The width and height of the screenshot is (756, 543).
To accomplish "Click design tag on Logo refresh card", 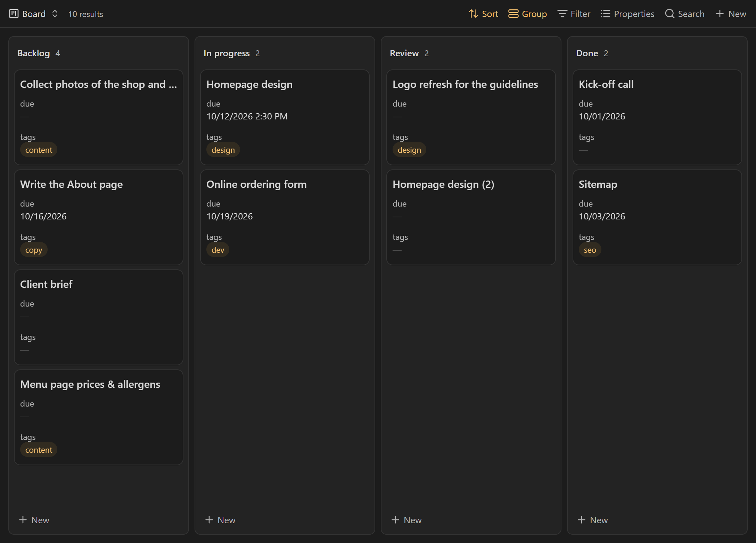I will point(409,150).
